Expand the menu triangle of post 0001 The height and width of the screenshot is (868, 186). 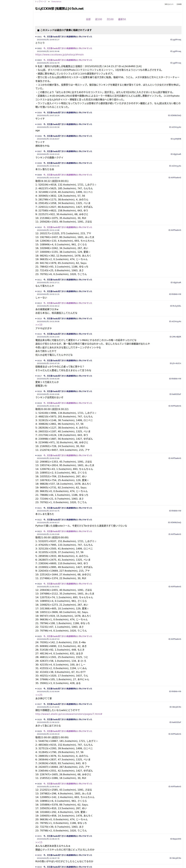[x=36, y=37]
